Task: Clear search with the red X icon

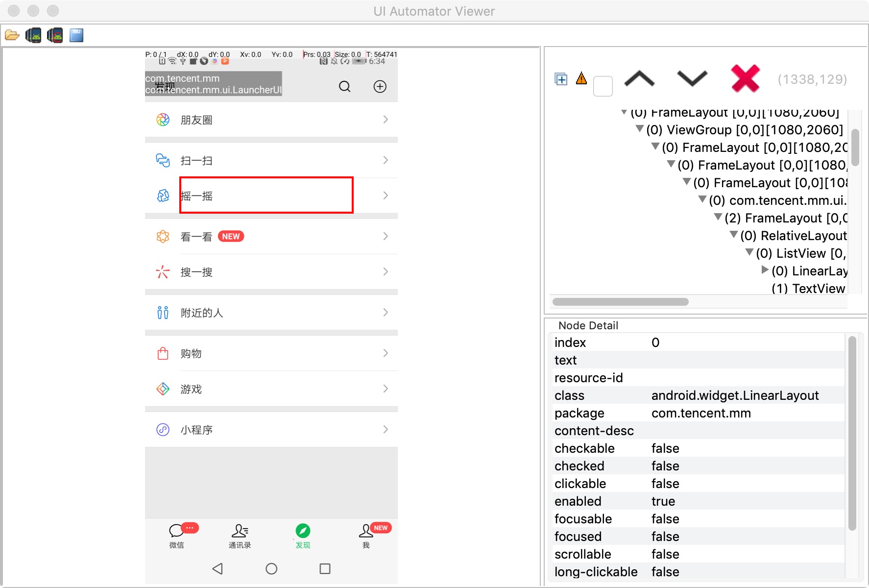Action: pyautogui.click(x=745, y=78)
